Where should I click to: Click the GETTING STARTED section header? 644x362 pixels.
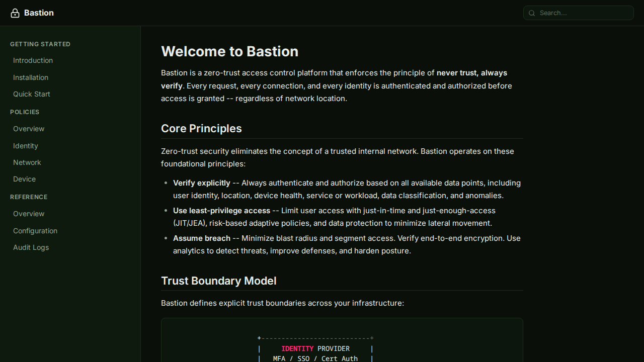pos(40,44)
